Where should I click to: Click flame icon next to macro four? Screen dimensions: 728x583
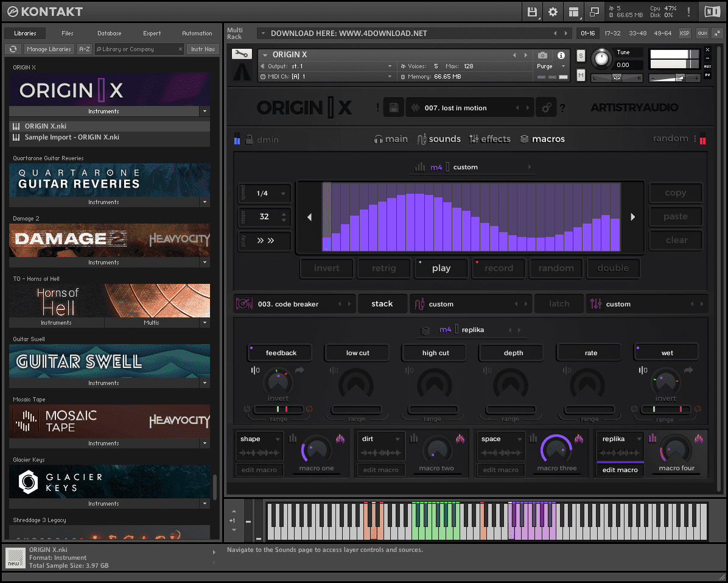pos(699,439)
